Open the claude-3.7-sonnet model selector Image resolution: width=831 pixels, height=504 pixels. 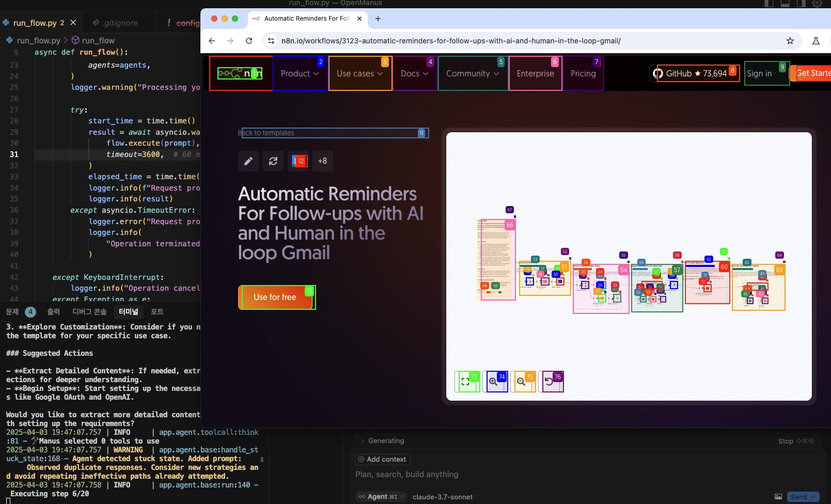[x=443, y=497]
